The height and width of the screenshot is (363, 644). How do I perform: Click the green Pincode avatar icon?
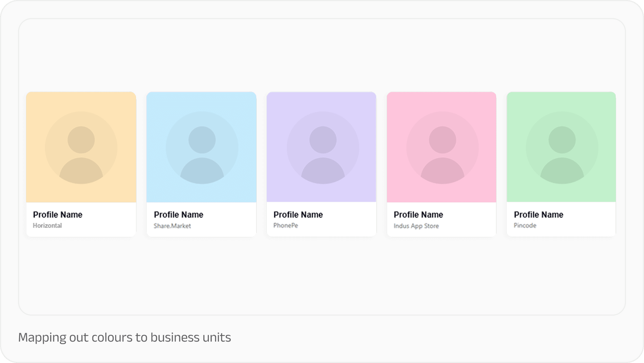pyautogui.click(x=562, y=148)
